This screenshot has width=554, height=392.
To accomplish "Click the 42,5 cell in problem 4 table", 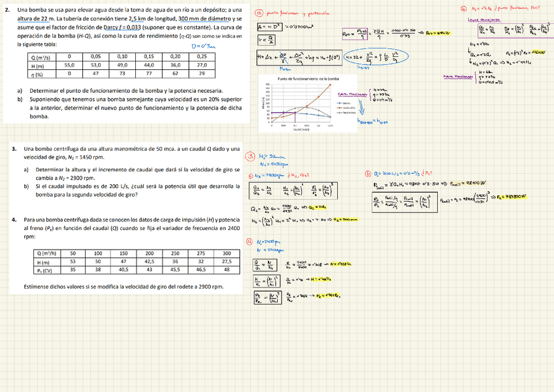I will pos(149,261).
